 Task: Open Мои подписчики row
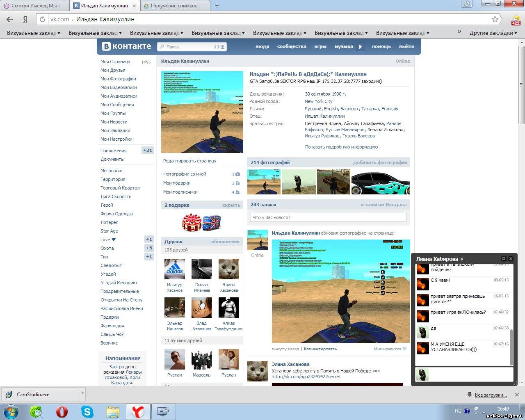(x=201, y=192)
